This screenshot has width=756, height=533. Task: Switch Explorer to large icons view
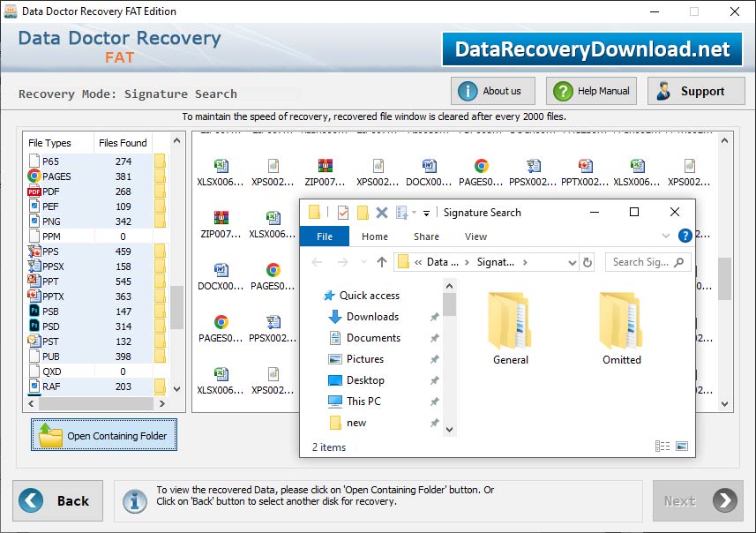682,447
